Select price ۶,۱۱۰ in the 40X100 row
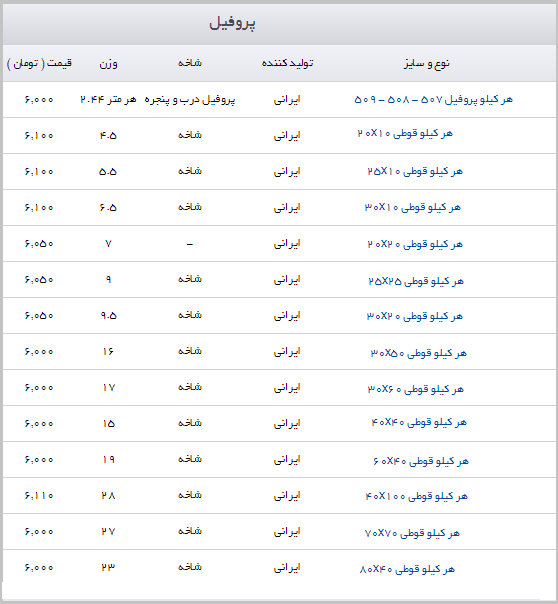Screen dimensions: 558x604 (39, 496)
